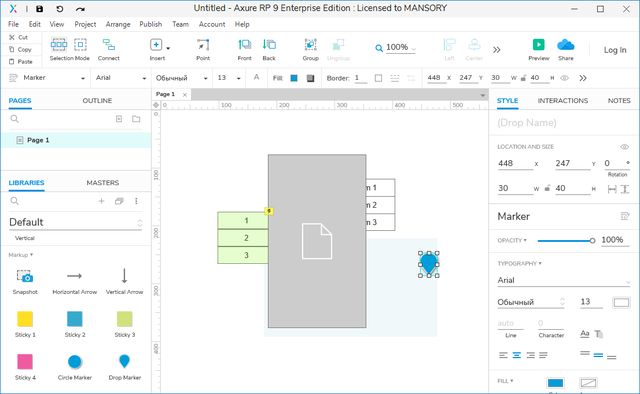
Task: Select the Drop Marker library widget
Action: tap(124, 367)
